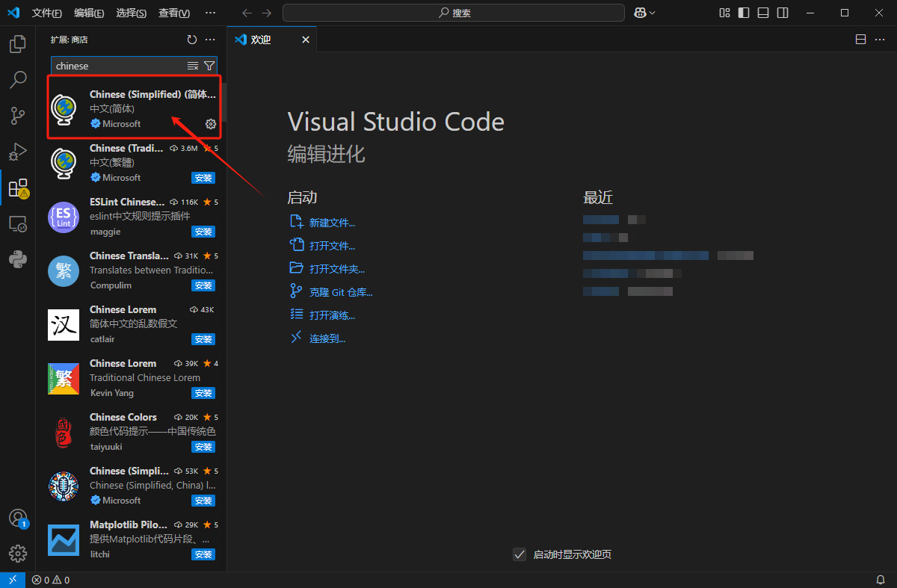
Task: Filter extensions with the funnel icon
Action: (x=209, y=66)
